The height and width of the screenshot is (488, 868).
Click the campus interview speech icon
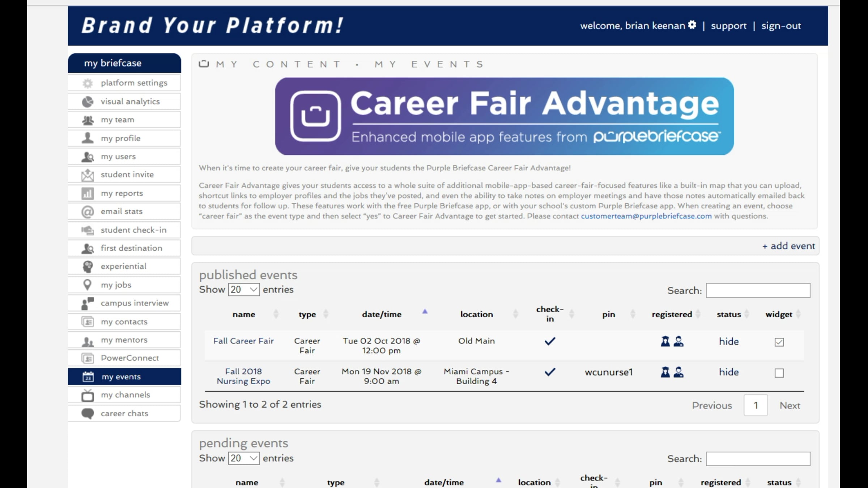(88, 303)
